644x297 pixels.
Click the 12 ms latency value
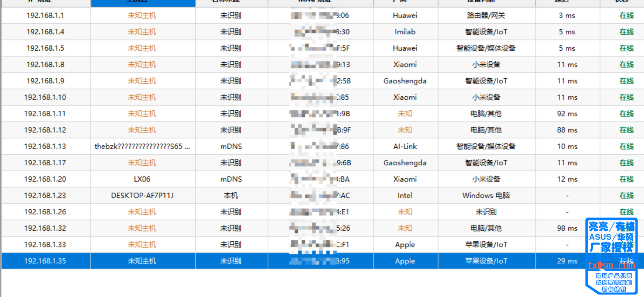[x=567, y=179]
